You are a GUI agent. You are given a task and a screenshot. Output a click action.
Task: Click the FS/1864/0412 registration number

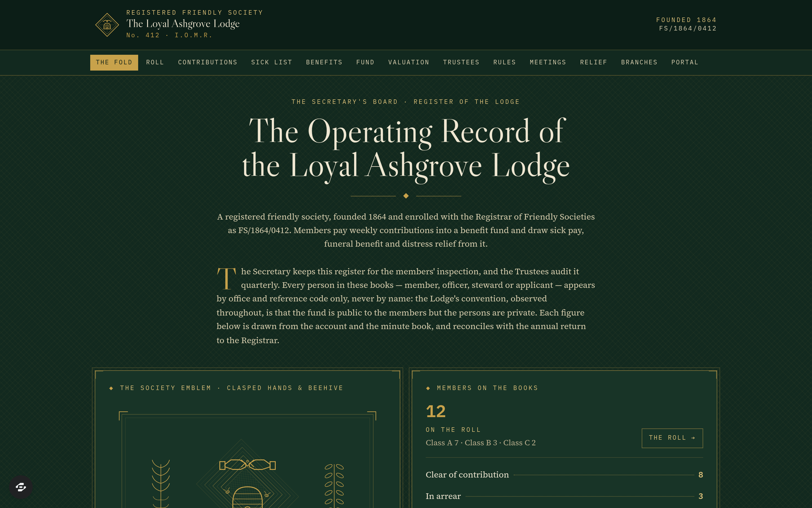[x=688, y=29]
